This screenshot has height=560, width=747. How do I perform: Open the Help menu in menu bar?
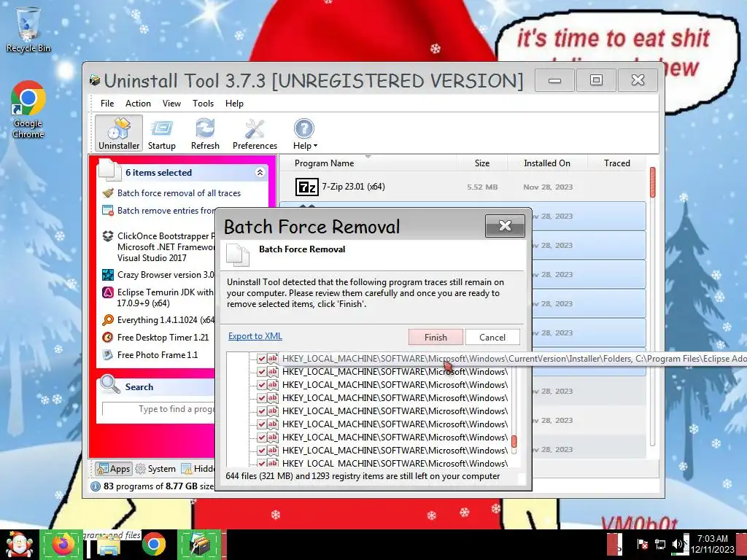234,104
